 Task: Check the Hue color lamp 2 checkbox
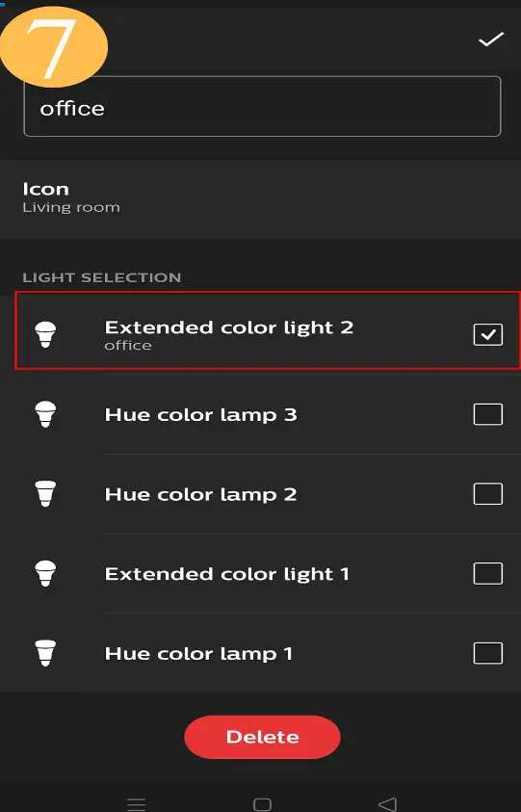[488, 493]
